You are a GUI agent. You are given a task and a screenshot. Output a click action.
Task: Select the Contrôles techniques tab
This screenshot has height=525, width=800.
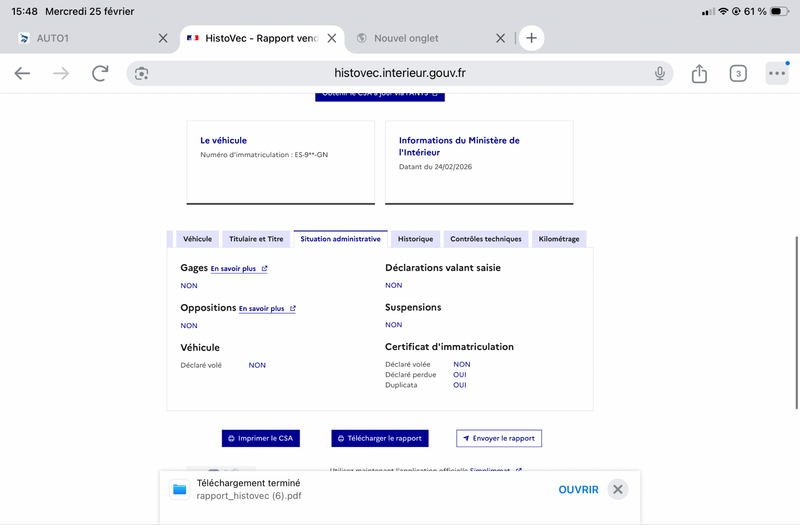(485, 239)
